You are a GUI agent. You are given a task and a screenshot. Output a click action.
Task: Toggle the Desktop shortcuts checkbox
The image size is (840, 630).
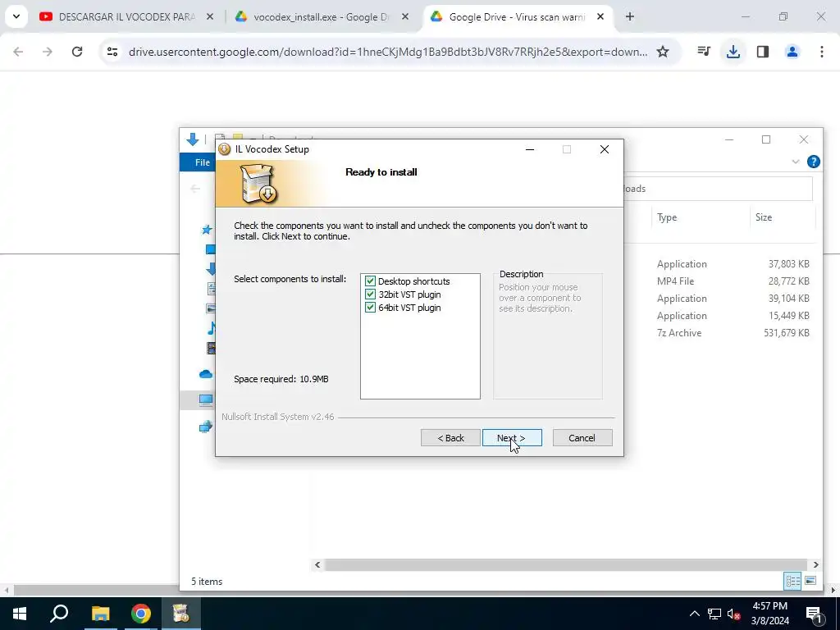[370, 281]
